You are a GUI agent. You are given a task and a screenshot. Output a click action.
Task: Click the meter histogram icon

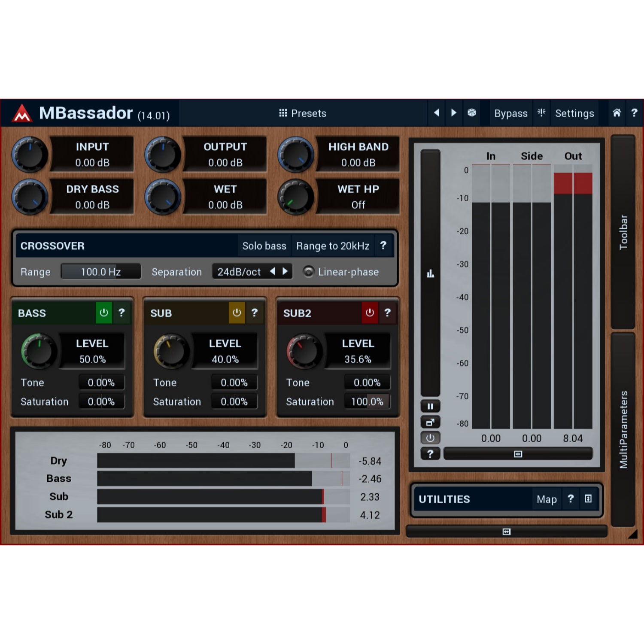(430, 273)
